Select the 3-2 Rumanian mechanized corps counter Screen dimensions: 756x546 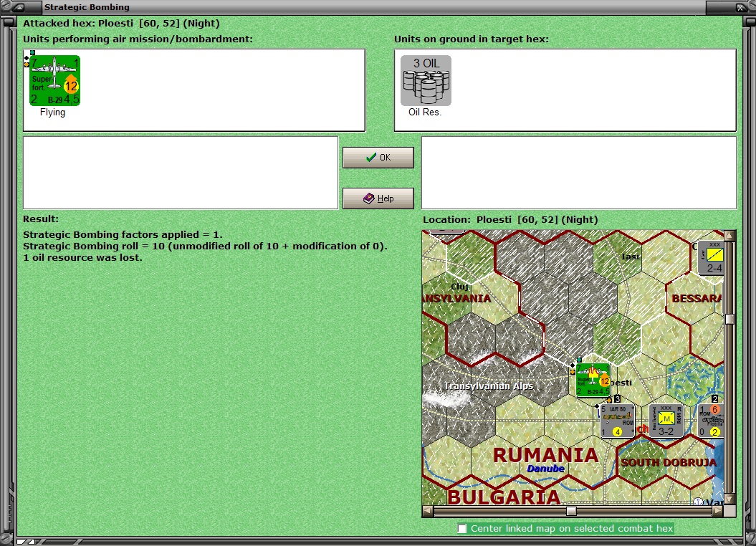pos(666,421)
